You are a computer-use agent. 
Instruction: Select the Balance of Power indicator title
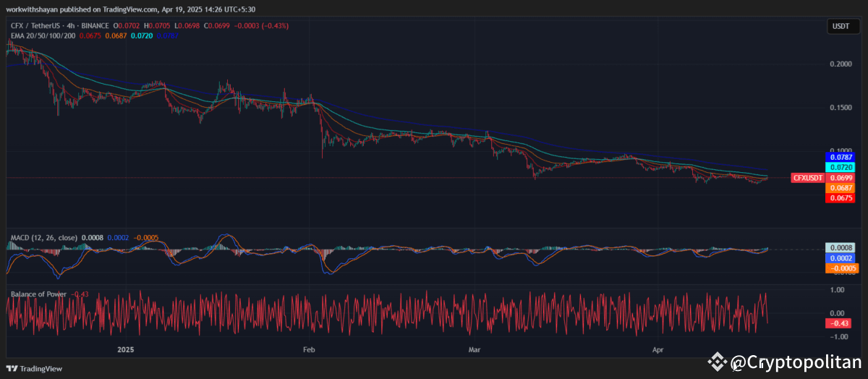[x=38, y=294]
